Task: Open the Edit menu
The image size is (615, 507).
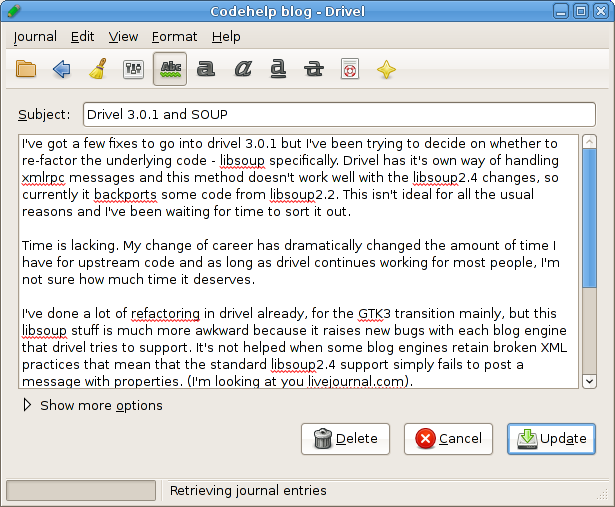Action: (x=82, y=37)
